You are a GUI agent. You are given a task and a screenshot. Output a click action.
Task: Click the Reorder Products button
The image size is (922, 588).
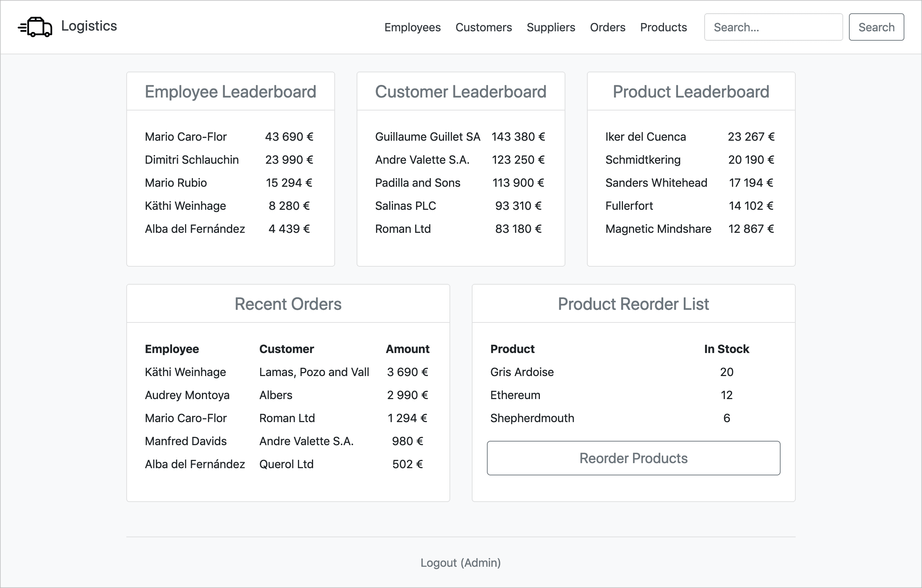pos(633,458)
